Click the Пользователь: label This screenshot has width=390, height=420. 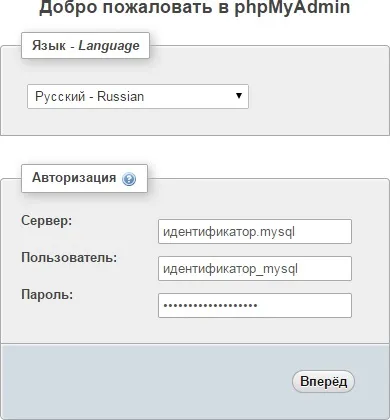69,257
